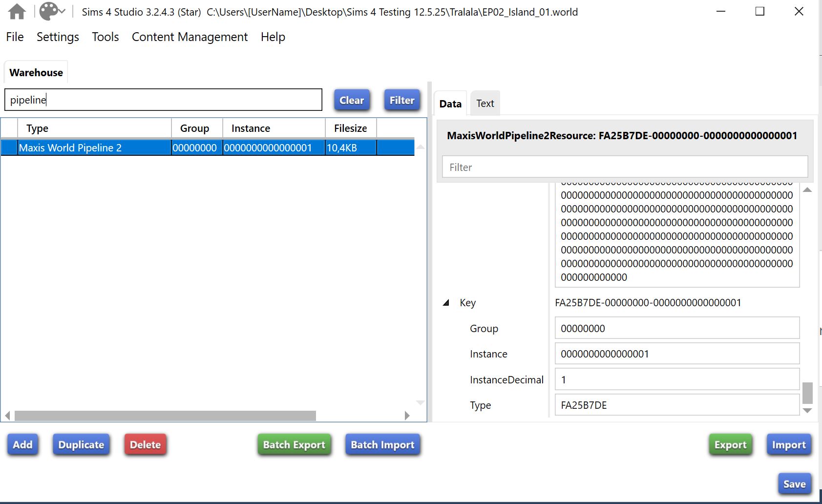The width and height of the screenshot is (822, 504).
Task: Click the properties panel scroll up arrow
Action: pyautogui.click(x=807, y=190)
